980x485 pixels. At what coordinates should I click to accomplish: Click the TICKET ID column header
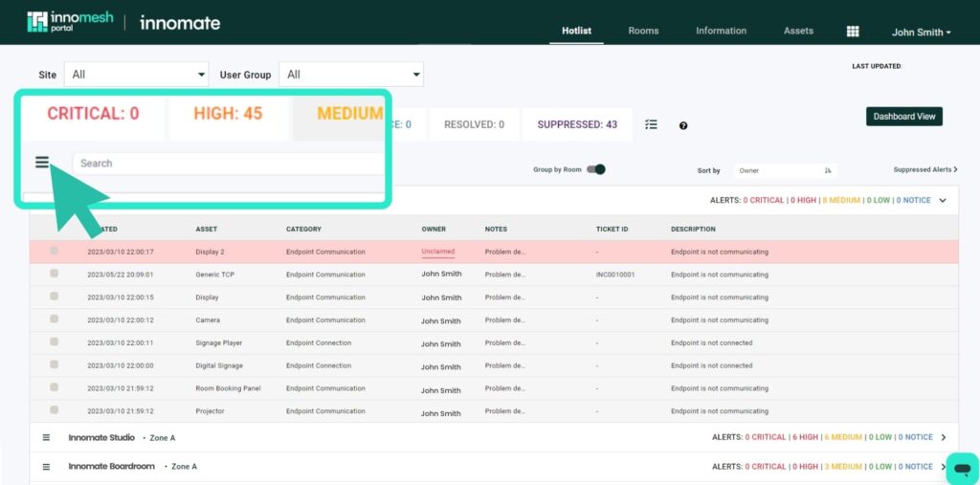(x=612, y=230)
